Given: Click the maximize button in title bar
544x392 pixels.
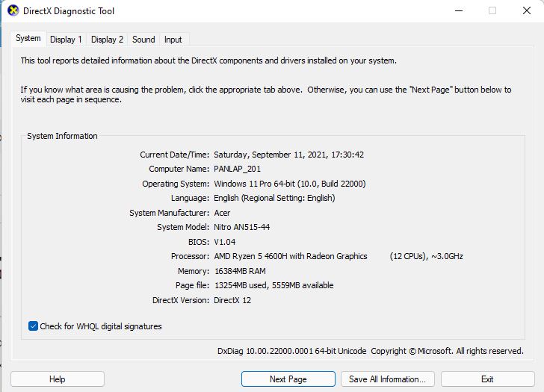Looking at the screenshot, I should tap(492, 11).
